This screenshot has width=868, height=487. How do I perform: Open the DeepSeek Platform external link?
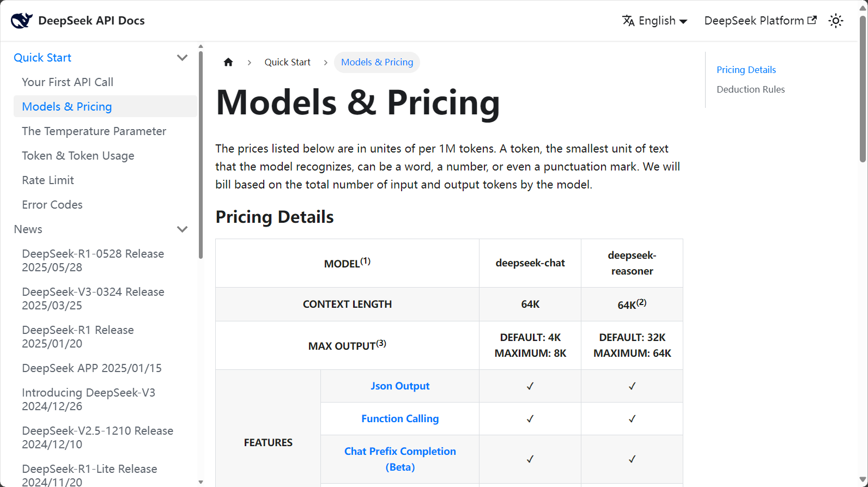760,21
